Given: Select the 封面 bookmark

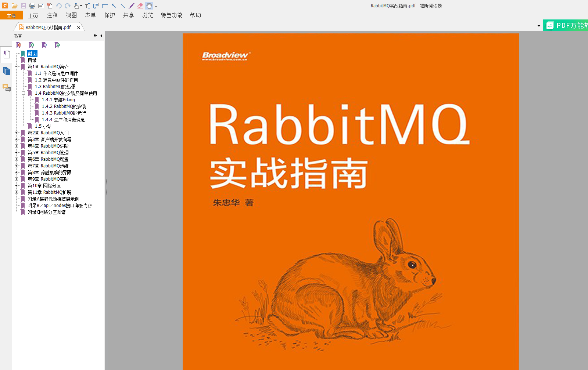Looking at the screenshot, I should point(32,54).
